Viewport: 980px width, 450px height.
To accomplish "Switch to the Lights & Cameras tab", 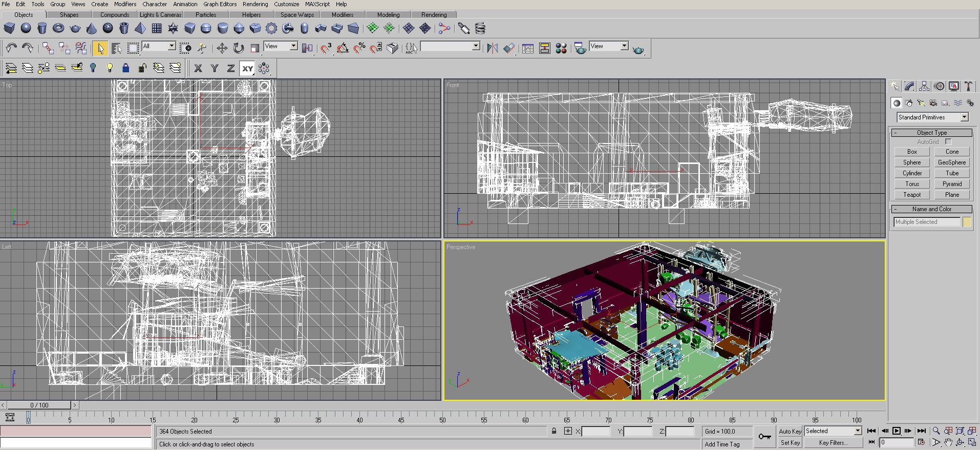I will coord(160,15).
